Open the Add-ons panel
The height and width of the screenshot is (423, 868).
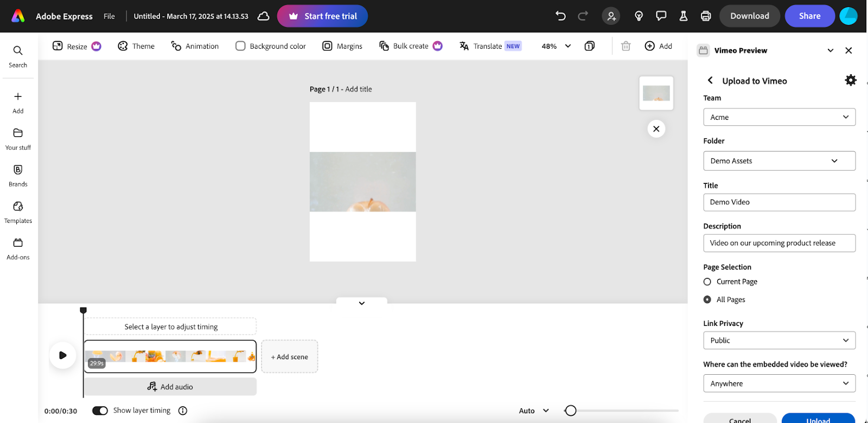click(x=18, y=249)
